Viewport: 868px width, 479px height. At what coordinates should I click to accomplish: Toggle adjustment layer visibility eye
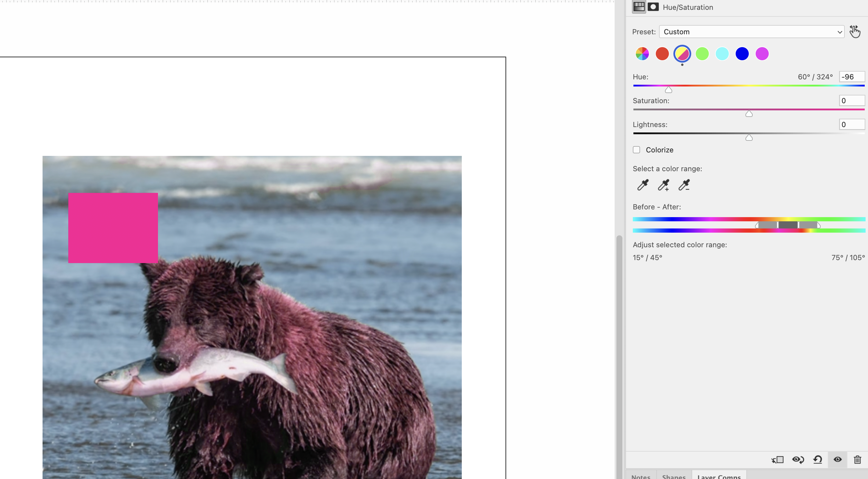pyautogui.click(x=838, y=460)
